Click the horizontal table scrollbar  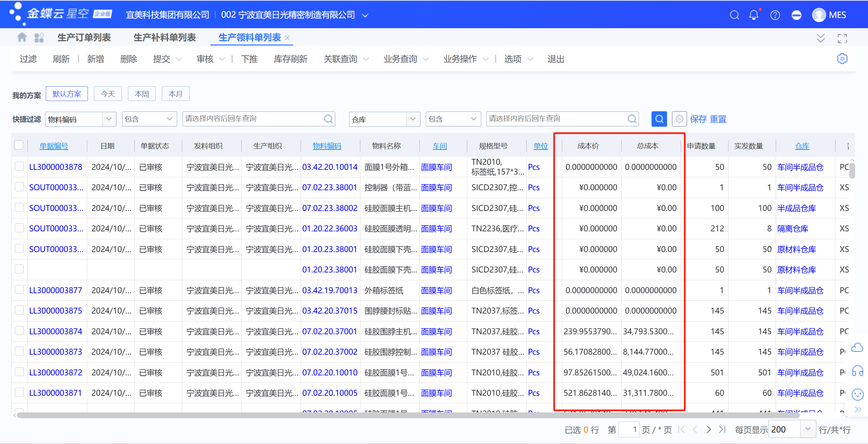pyautogui.click(x=408, y=415)
